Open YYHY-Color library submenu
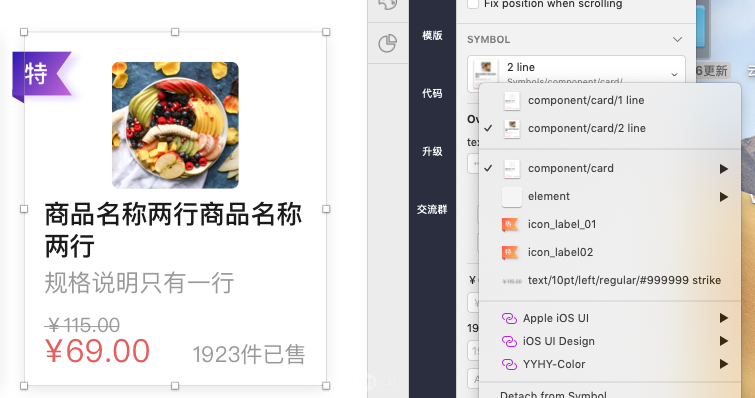Screen dimensions: 755x398 coord(610,364)
